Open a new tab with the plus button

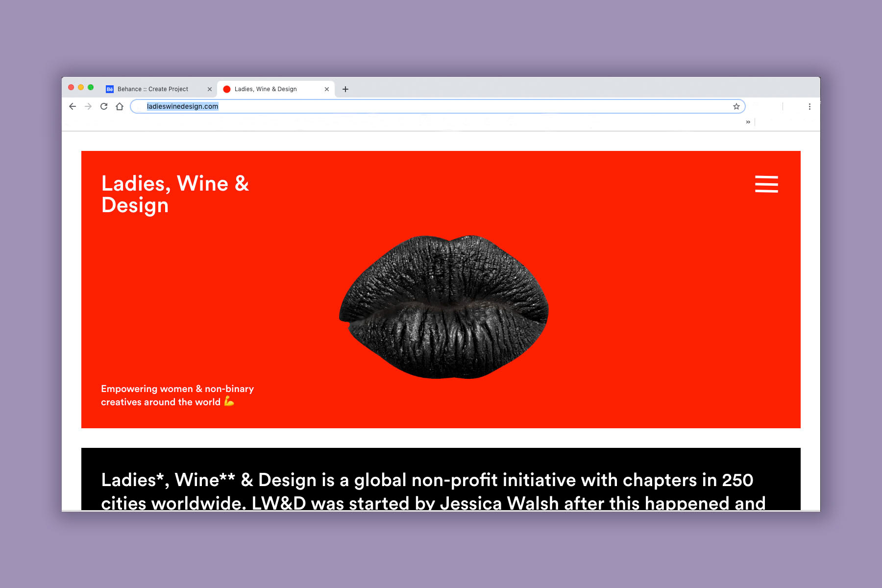coord(345,89)
